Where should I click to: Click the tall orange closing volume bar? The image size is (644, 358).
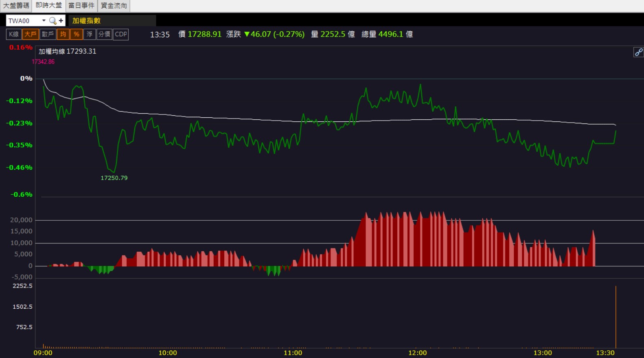coord(616,317)
